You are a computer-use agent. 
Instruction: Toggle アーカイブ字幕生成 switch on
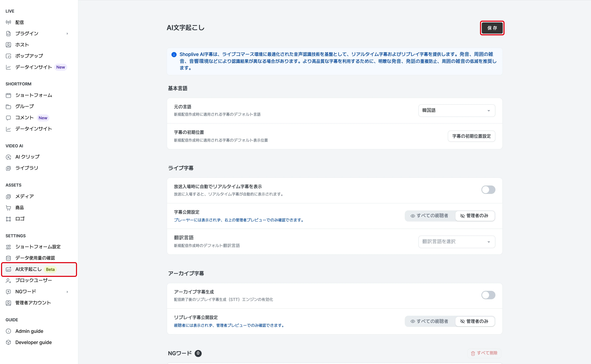tap(488, 295)
